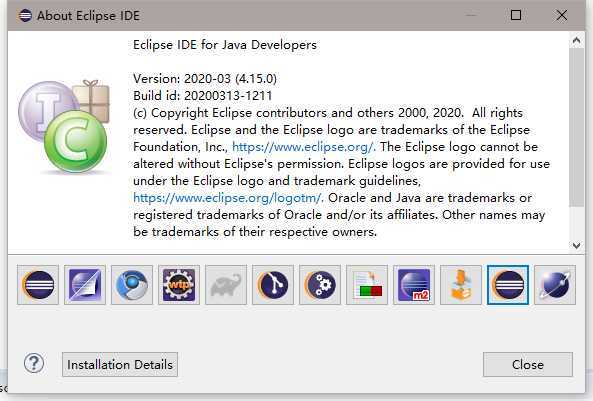Click the scrollbar down arrow
The height and width of the screenshot is (401, 593).
(576, 246)
